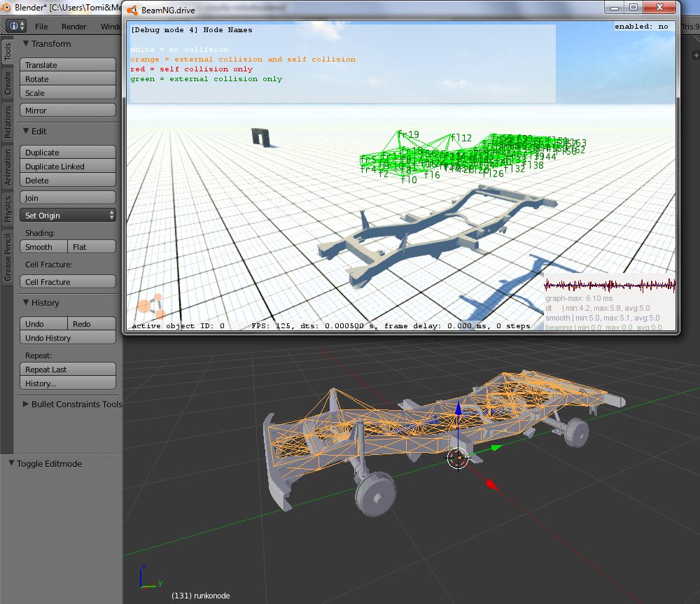Click the Duplicate button
The height and width of the screenshot is (604, 700).
pyautogui.click(x=68, y=153)
